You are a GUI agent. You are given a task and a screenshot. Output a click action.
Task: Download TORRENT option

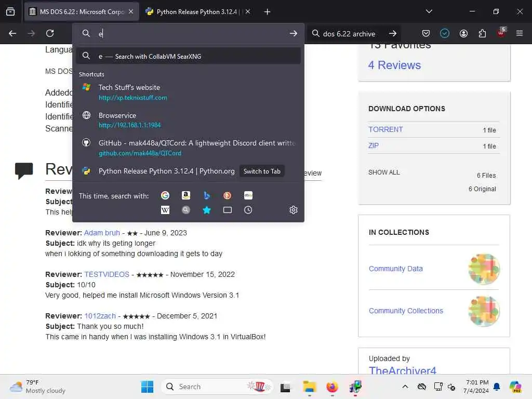(x=385, y=129)
